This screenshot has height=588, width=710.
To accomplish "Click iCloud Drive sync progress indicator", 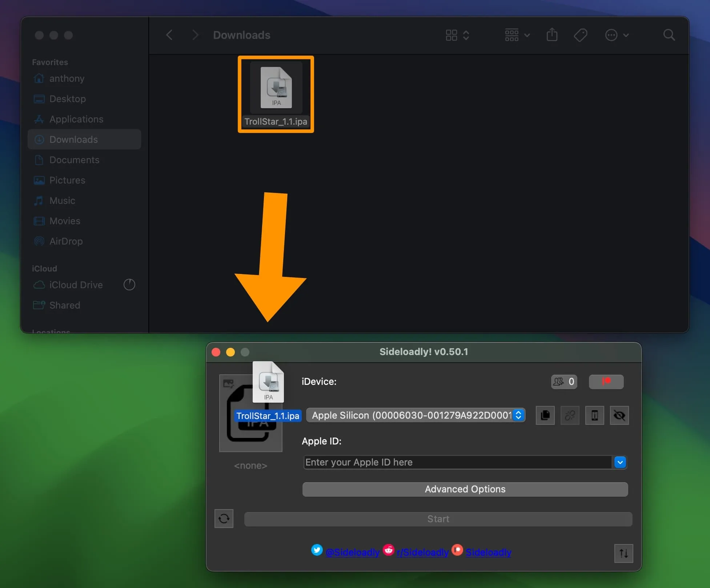I will 129,285.
